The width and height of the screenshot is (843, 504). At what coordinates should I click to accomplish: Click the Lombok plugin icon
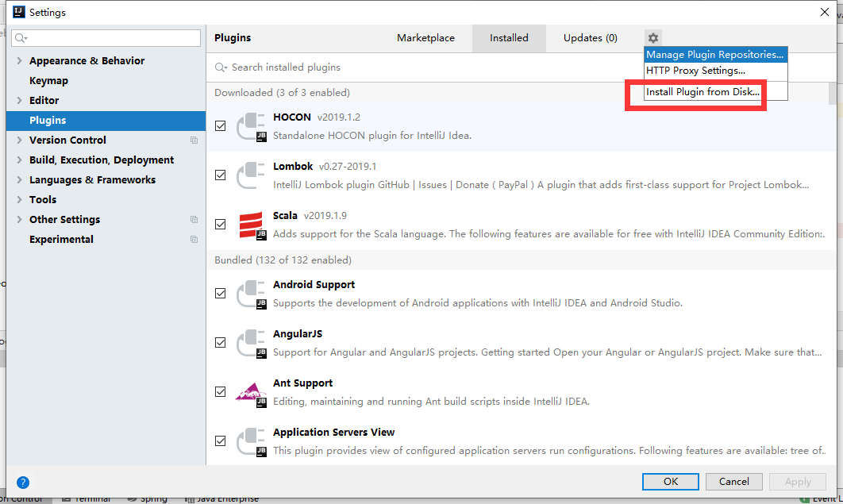coord(251,175)
